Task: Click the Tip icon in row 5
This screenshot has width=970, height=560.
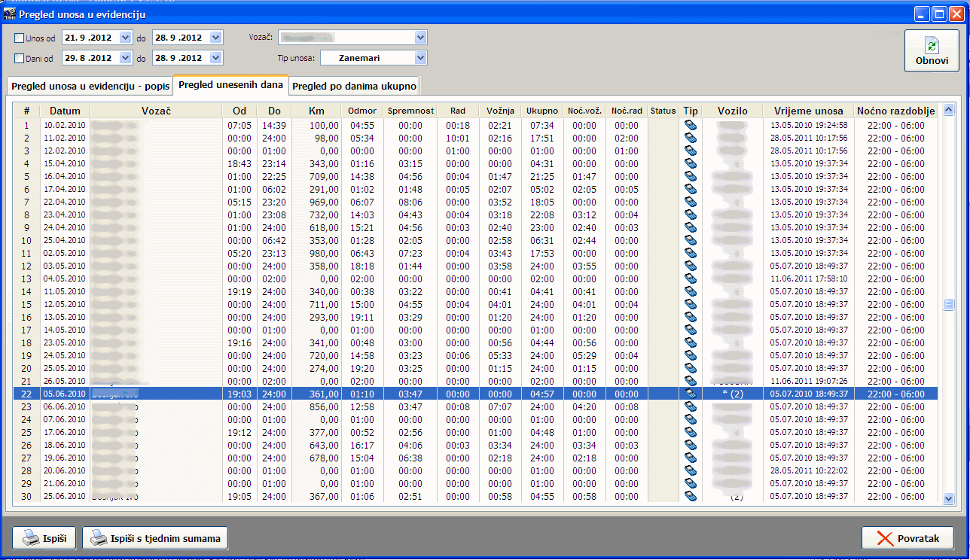Action: [x=690, y=176]
